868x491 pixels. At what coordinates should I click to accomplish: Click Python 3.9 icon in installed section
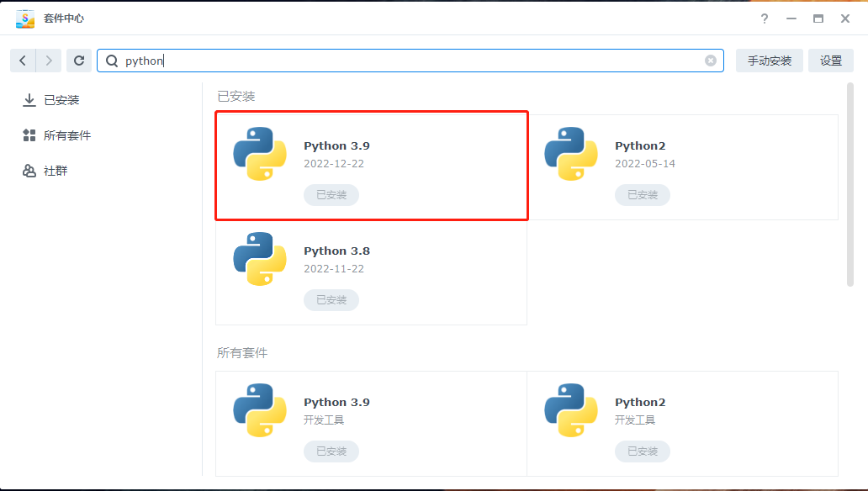[260, 154]
